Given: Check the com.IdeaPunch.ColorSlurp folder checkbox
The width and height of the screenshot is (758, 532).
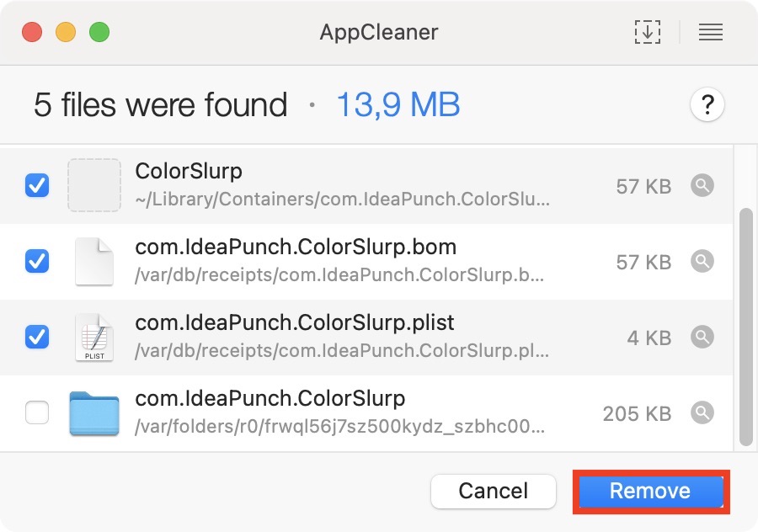Looking at the screenshot, I should [37, 413].
